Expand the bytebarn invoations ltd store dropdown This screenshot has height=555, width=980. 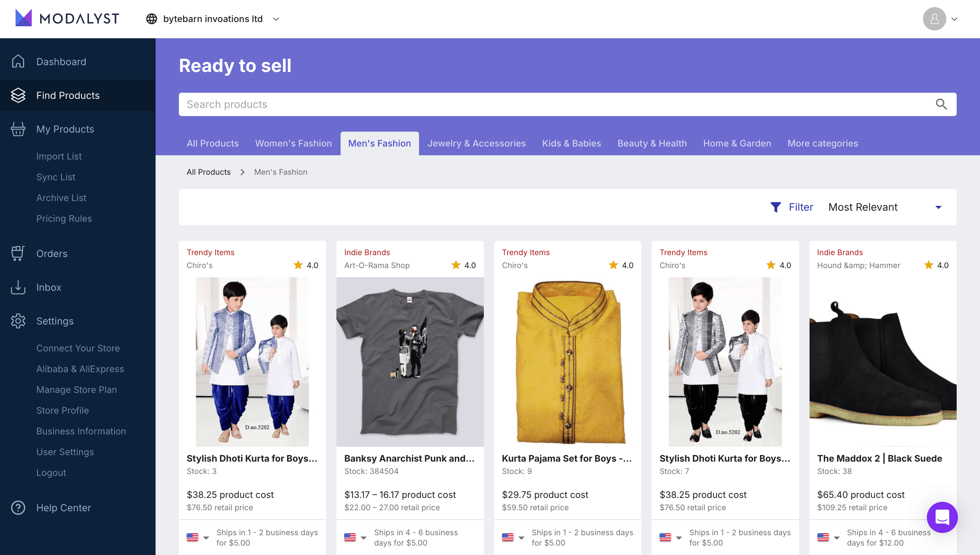coord(276,19)
